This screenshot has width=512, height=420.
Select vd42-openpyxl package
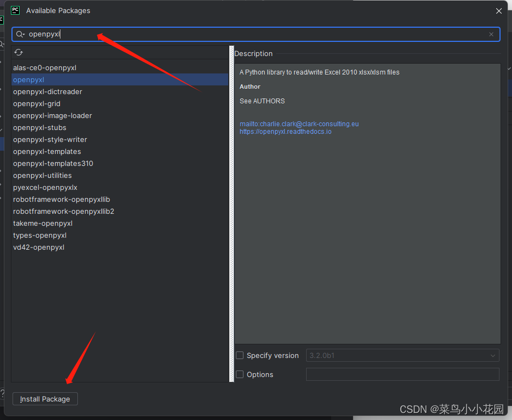(120, 248)
